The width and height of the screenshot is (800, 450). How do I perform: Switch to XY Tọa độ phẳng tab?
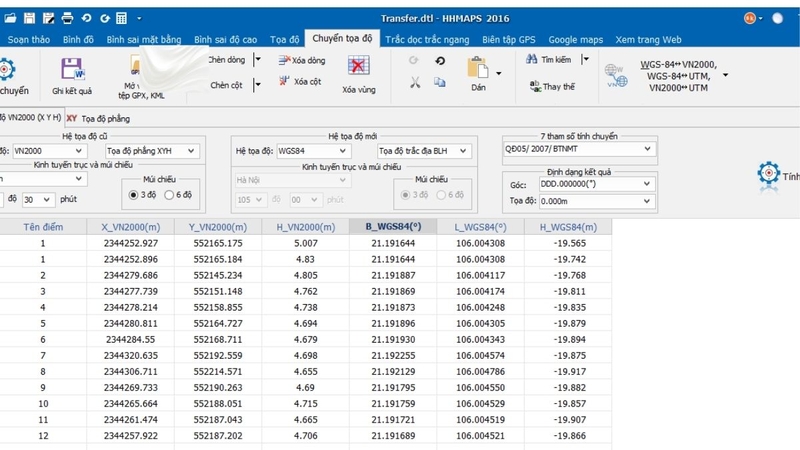click(x=98, y=118)
